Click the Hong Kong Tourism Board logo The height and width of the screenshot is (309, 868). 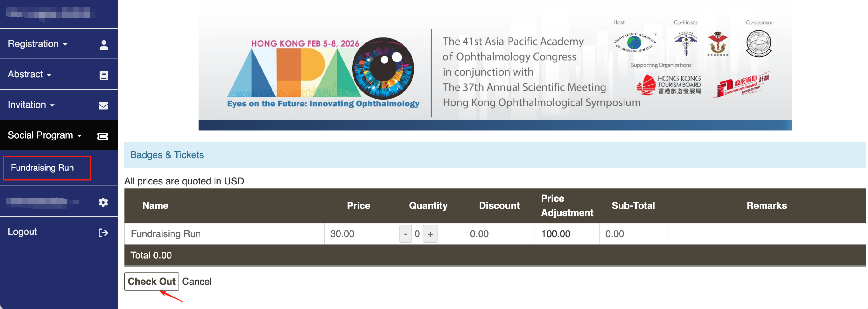[668, 84]
